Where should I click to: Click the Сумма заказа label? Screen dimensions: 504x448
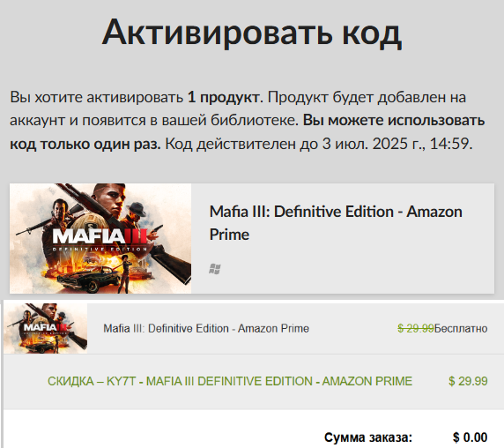pyautogui.click(x=368, y=437)
